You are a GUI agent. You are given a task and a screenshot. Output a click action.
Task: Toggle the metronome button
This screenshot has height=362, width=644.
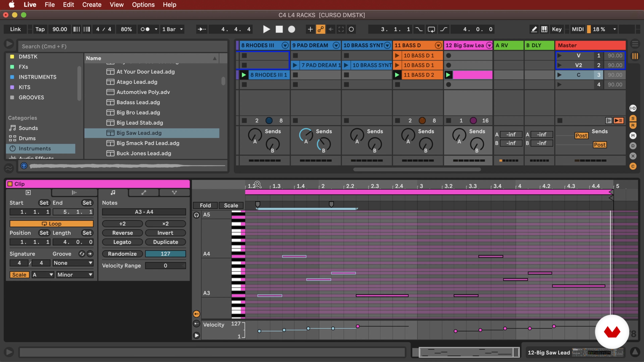pyautogui.click(x=145, y=29)
